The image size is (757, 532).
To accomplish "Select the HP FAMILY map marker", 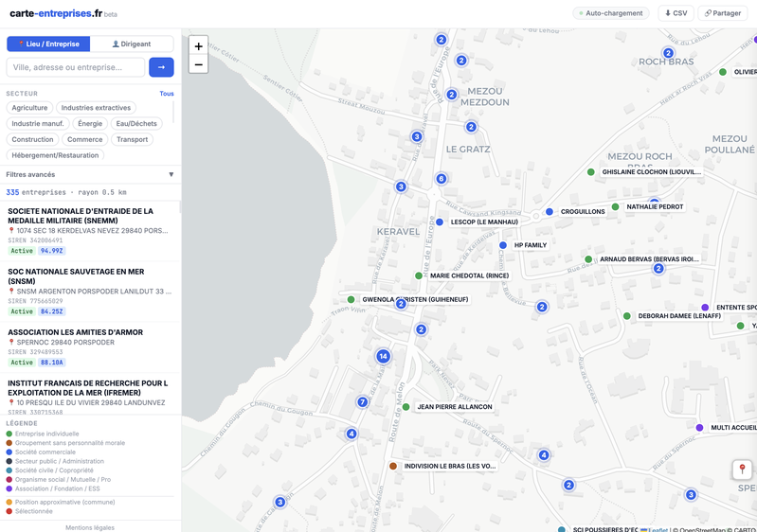I will (503, 245).
